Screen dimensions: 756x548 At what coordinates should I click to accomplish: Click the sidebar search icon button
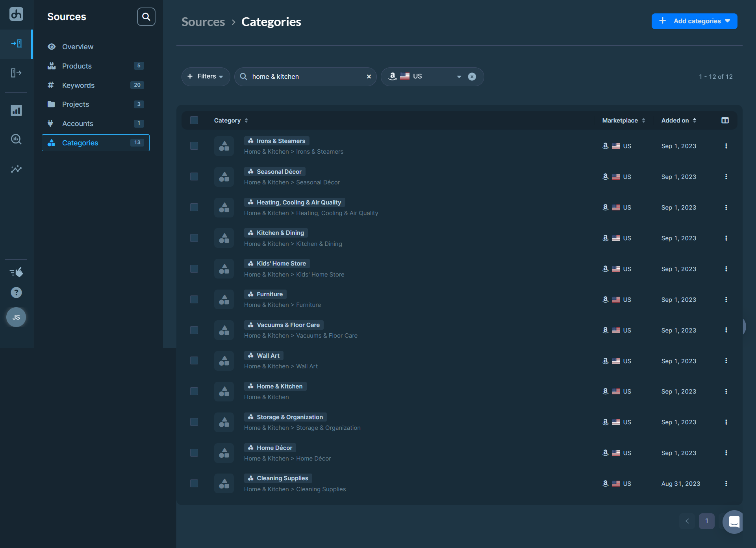[x=146, y=17]
